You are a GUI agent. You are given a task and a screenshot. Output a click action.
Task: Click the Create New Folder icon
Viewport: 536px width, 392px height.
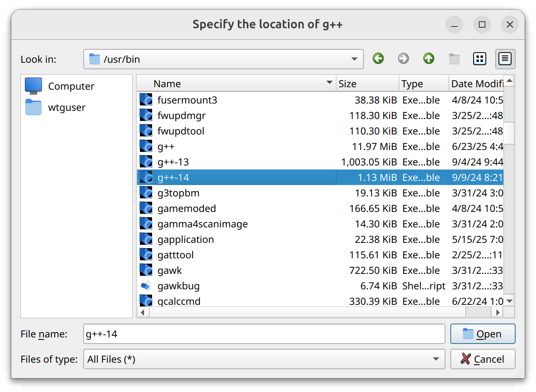[454, 59]
